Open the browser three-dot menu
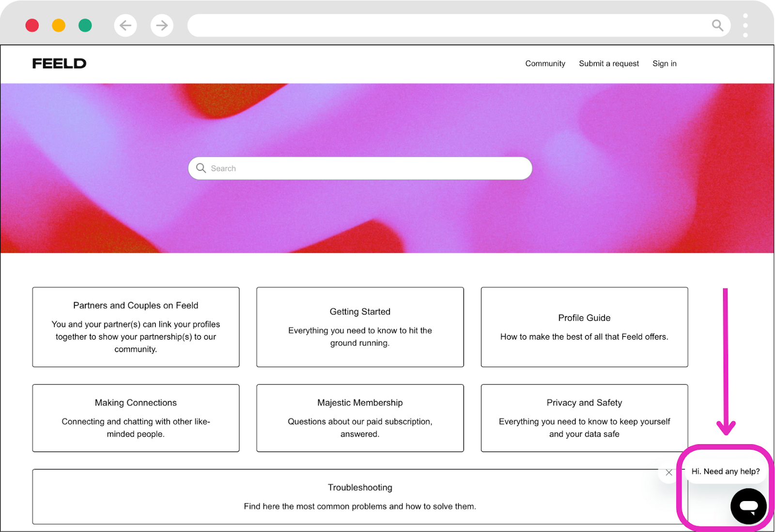 (x=745, y=25)
